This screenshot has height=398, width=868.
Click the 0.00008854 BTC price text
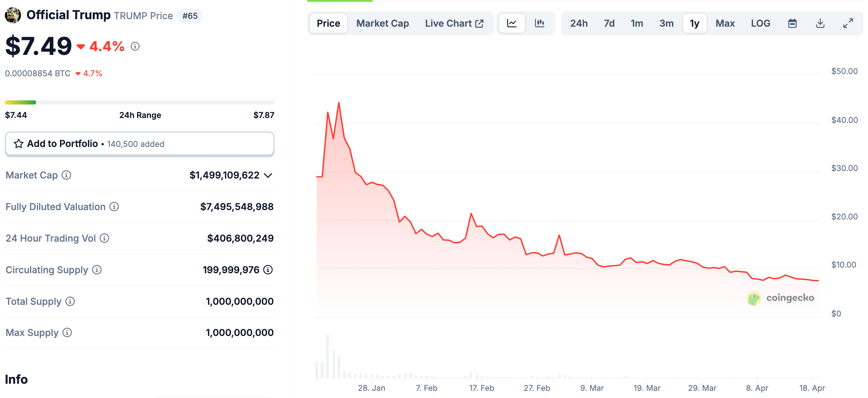(38, 73)
